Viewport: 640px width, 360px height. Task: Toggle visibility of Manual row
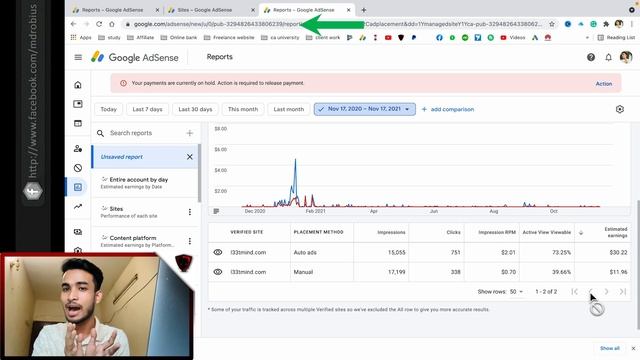coord(218,272)
